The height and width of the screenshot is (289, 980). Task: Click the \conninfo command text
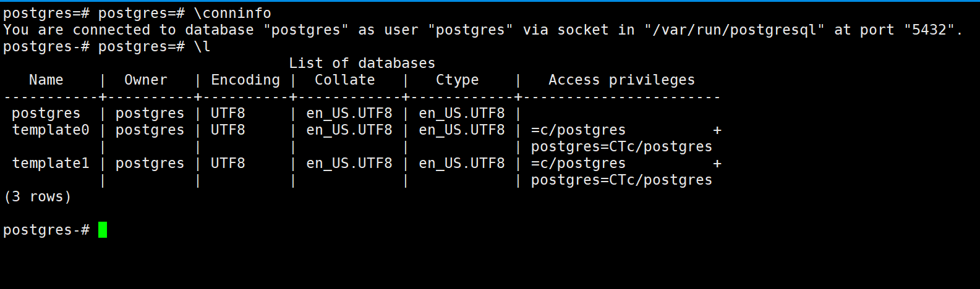point(232,13)
